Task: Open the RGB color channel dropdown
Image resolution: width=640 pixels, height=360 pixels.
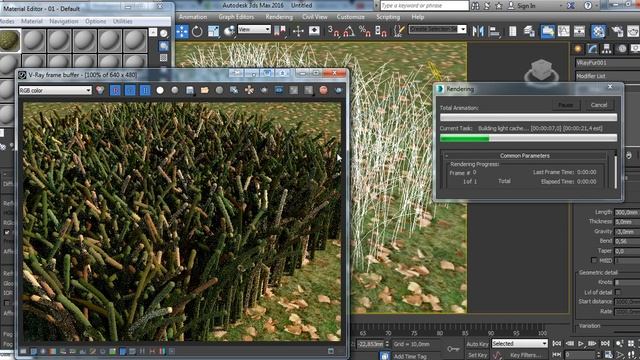Action: 55,90
